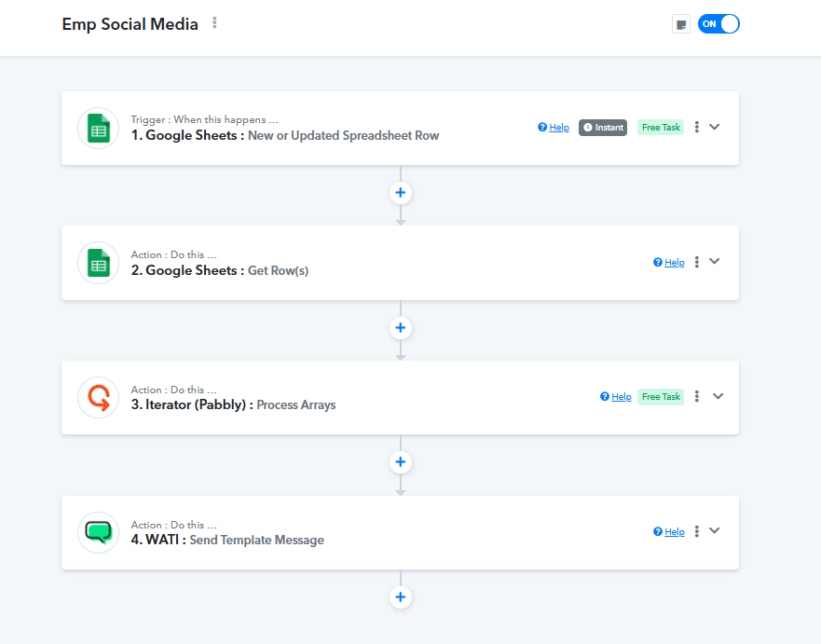Open three-dot menu on the WATI step
Viewport: 821px width, 644px height.
[x=697, y=531]
